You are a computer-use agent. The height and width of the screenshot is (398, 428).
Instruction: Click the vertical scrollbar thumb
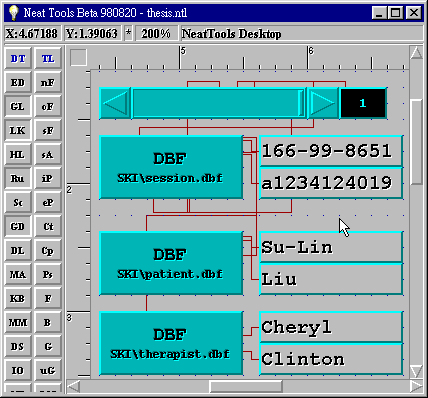coord(416,141)
